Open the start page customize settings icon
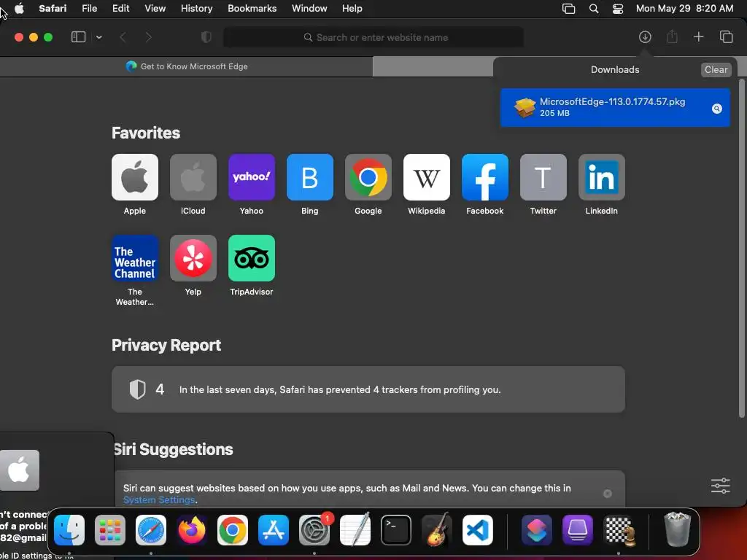 point(720,486)
